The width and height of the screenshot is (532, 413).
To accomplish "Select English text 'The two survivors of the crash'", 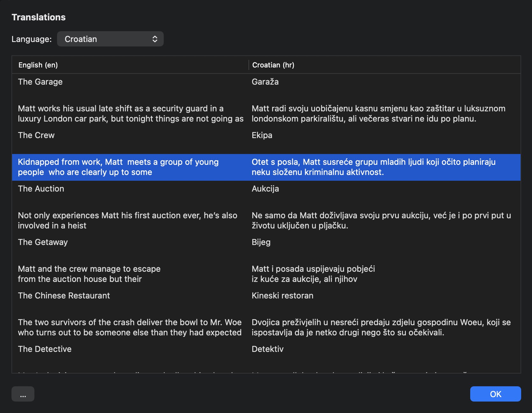I will [130, 327].
